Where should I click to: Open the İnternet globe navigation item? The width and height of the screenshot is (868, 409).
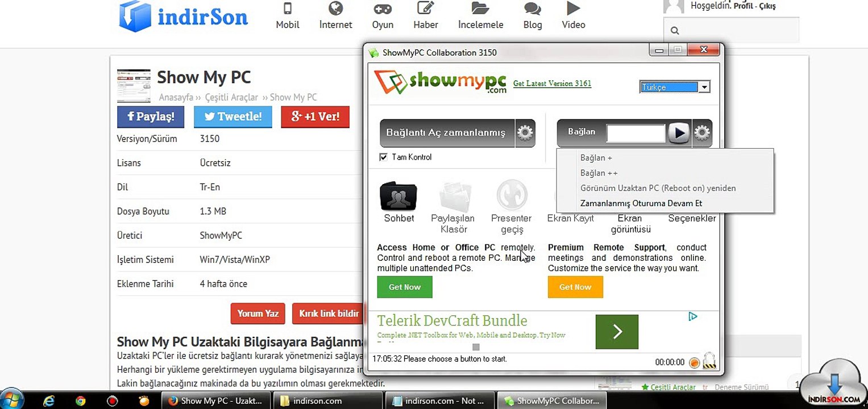pyautogui.click(x=335, y=16)
